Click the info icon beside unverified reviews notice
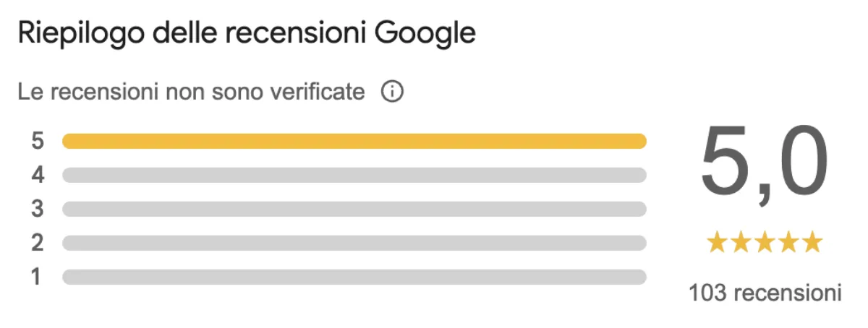Screen dimensions: 868x328 391,92
